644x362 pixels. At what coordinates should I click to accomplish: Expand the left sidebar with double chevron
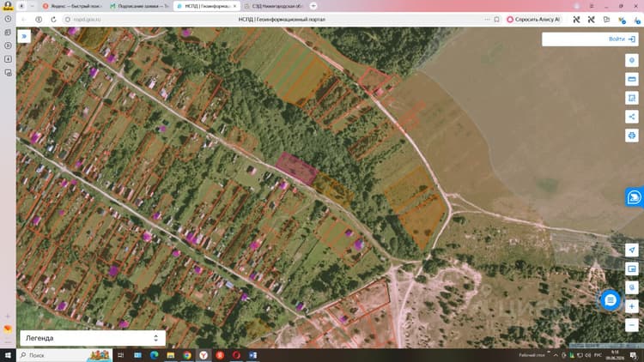point(24,37)
